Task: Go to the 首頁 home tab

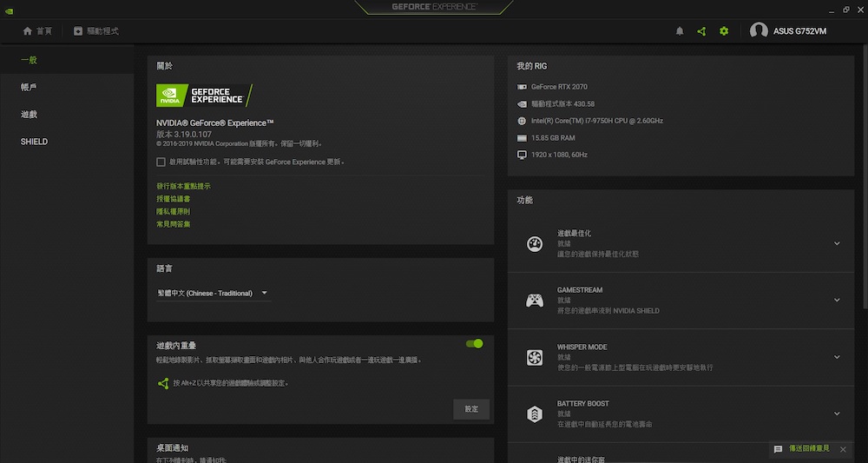Action: click(37, 31)
